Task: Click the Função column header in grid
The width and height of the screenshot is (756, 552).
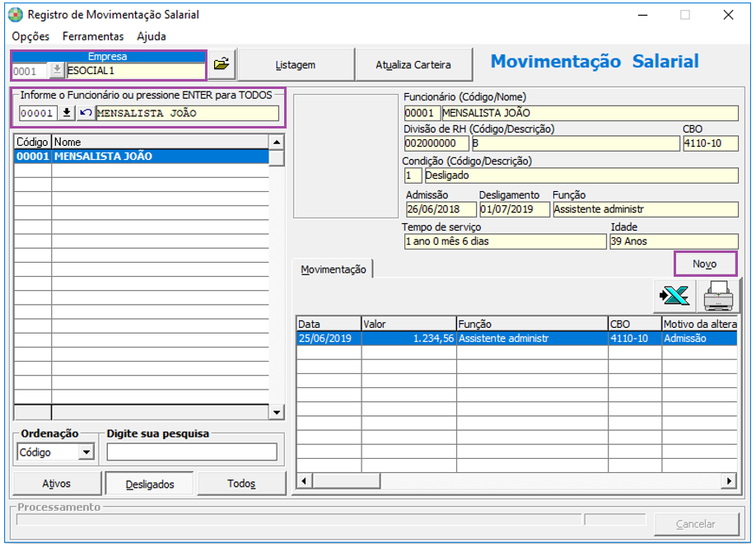Action: [532, 324]
